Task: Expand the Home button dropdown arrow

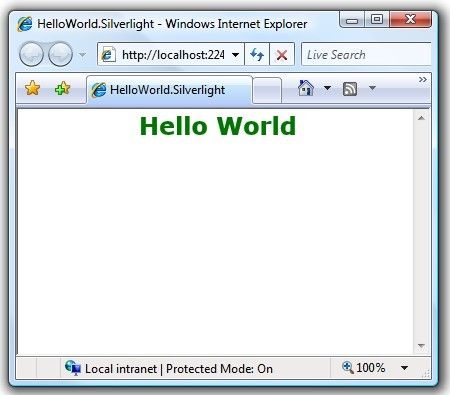Action: [x=327, y=88]
